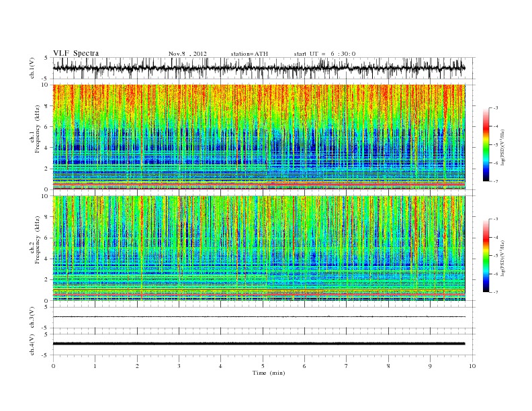Click the "-4" tick on ch.2 colorbar
Screen dimensions: 532x411
(x=495, y=237)
